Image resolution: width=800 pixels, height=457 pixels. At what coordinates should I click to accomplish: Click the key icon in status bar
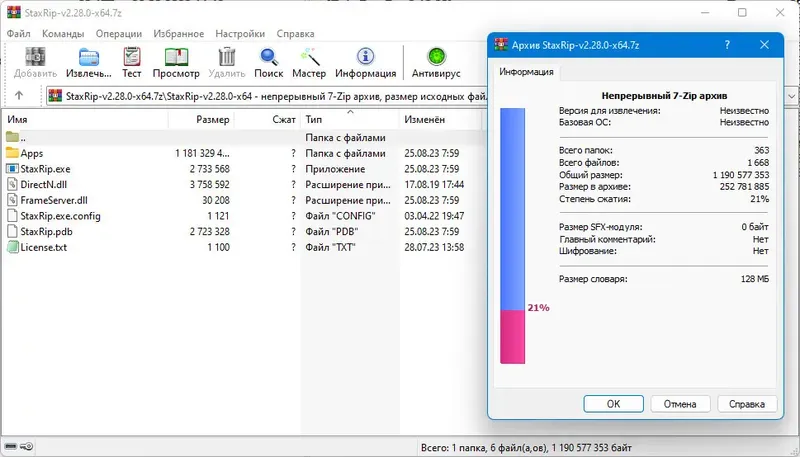point(27,447)
